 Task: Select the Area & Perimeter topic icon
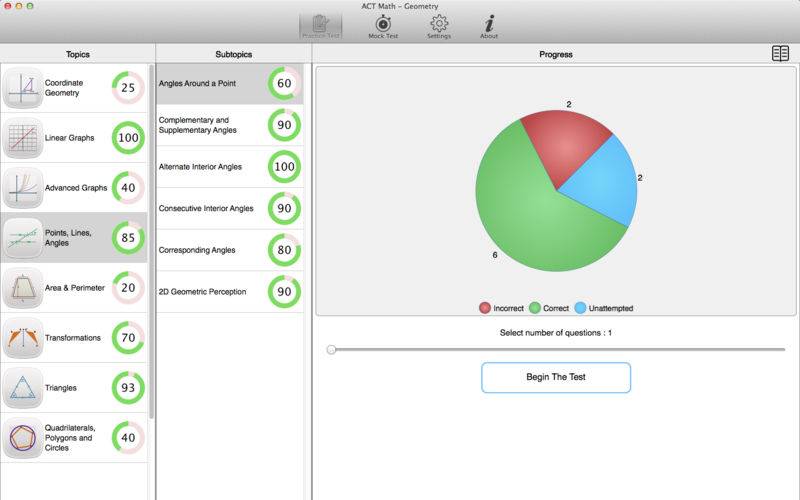[22, 288]
